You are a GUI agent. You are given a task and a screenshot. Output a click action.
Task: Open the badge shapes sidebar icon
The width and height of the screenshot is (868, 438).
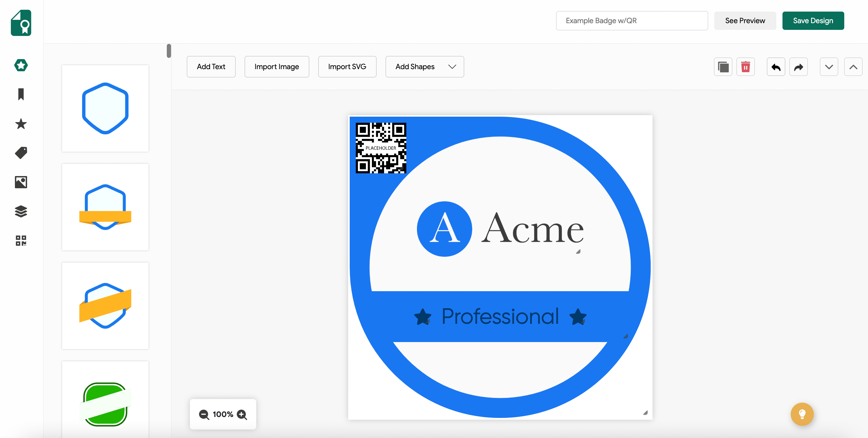[x=21, y=65]
